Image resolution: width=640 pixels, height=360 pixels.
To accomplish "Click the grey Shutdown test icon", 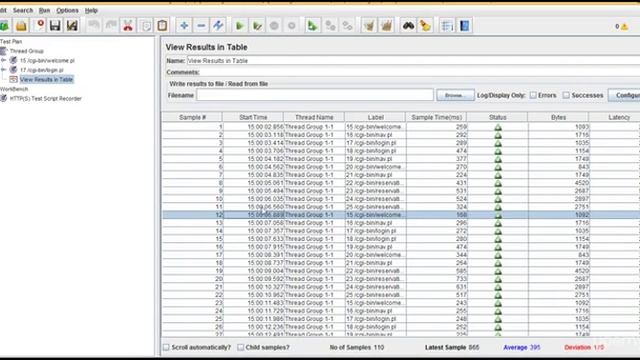I will click(291, 26).
